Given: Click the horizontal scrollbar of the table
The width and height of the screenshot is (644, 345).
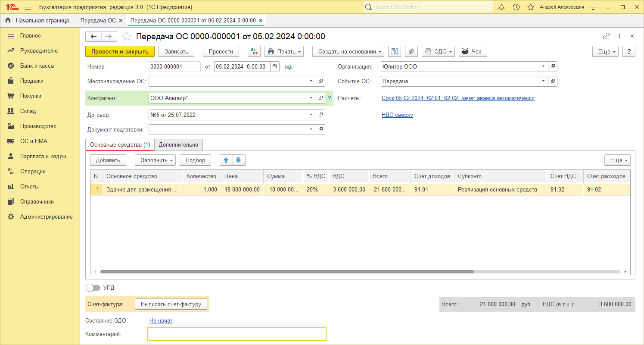Looking at the screenshot, I should click(x=287, y=272).
